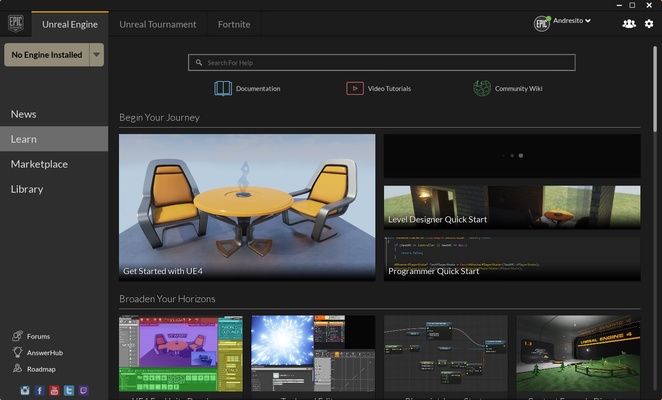Click the vertical scrollbar on the right
This screenshot has width=662, height=400.
point(655,89)
